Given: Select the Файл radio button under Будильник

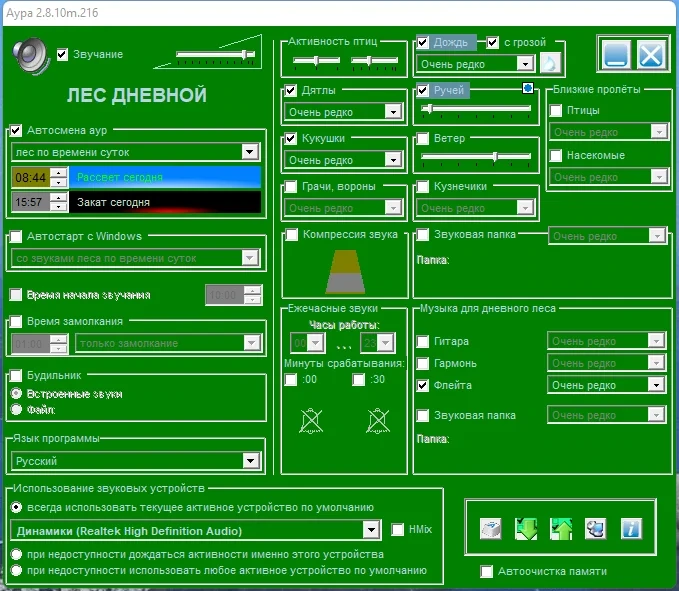Looking at the screenshot, I should 16,409.
